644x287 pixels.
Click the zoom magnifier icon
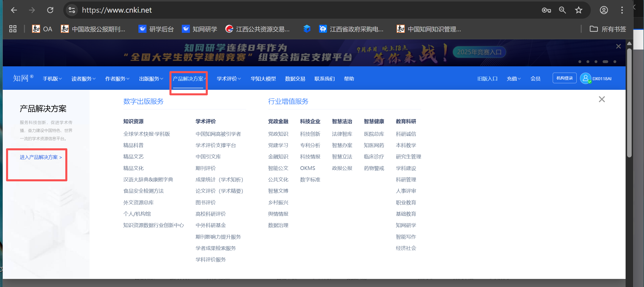coord(562,10)
